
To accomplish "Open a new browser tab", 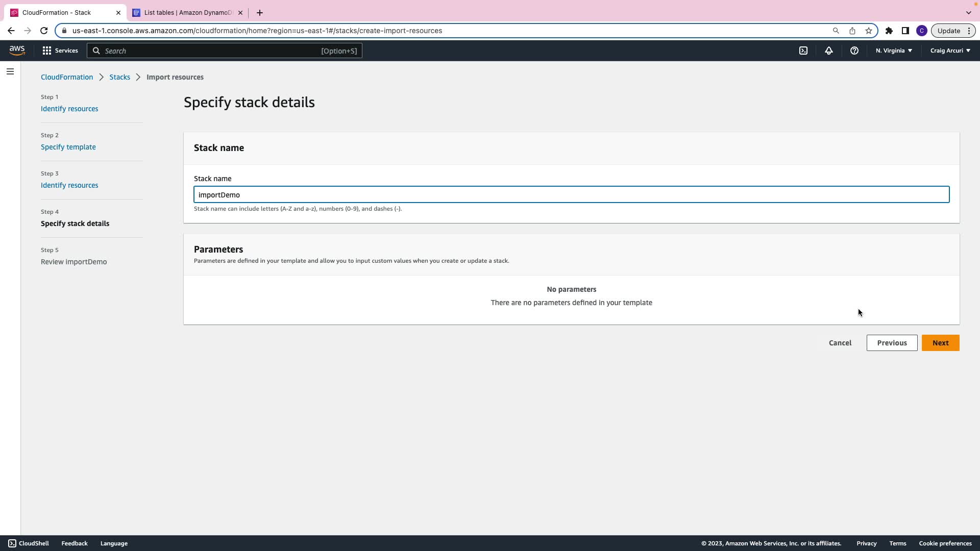I will [x=259, y=12].
